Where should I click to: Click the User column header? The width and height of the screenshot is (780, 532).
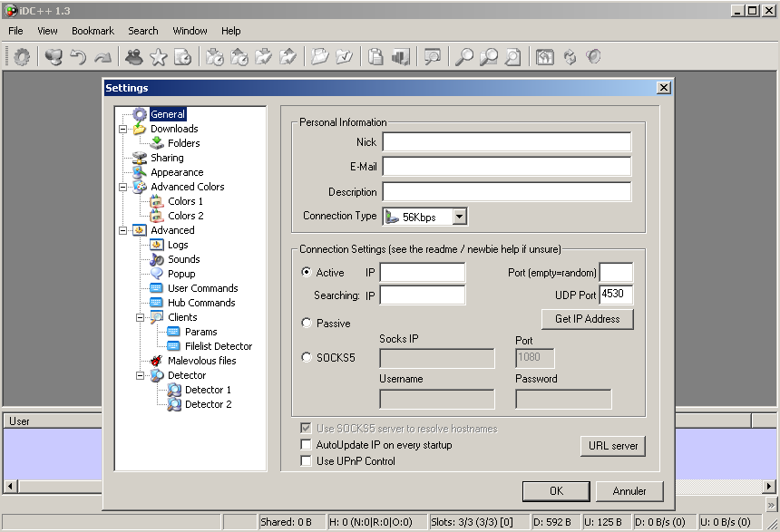54,421
